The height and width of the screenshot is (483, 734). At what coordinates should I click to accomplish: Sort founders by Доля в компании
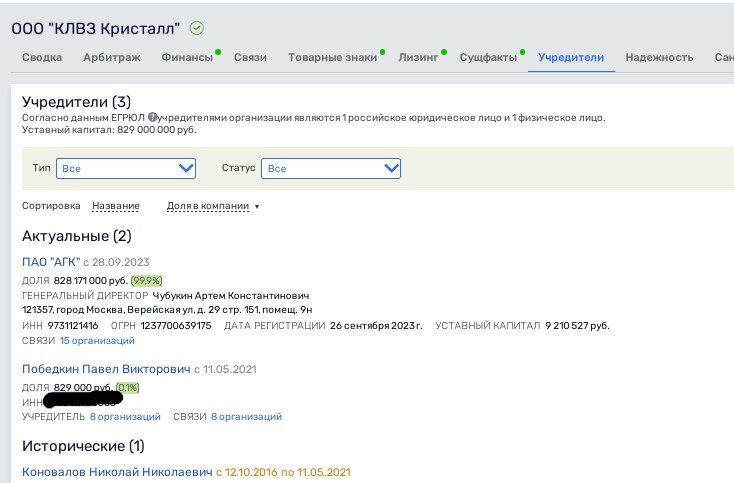click(x=208, y=206)
